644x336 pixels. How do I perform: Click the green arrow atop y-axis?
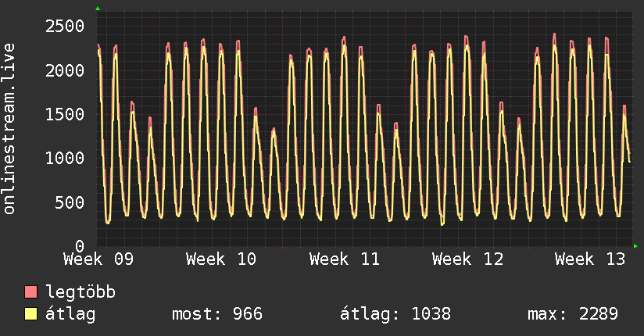coord(98,9)
